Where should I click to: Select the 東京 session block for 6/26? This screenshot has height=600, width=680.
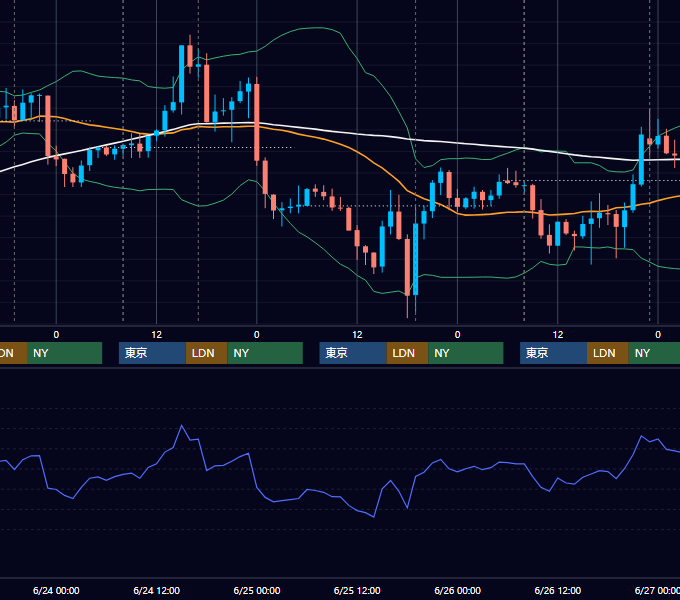[x=553, y=353]
